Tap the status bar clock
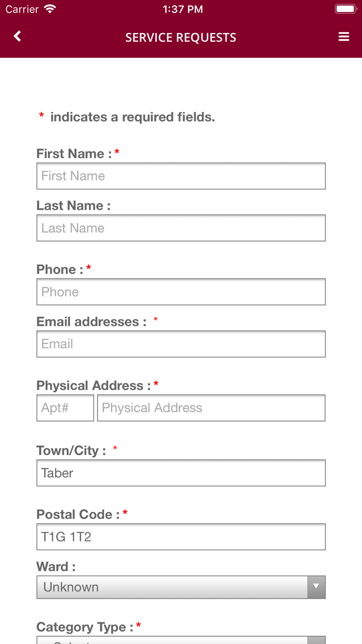Viewport: 362px width, 644px height. [182, 9]
